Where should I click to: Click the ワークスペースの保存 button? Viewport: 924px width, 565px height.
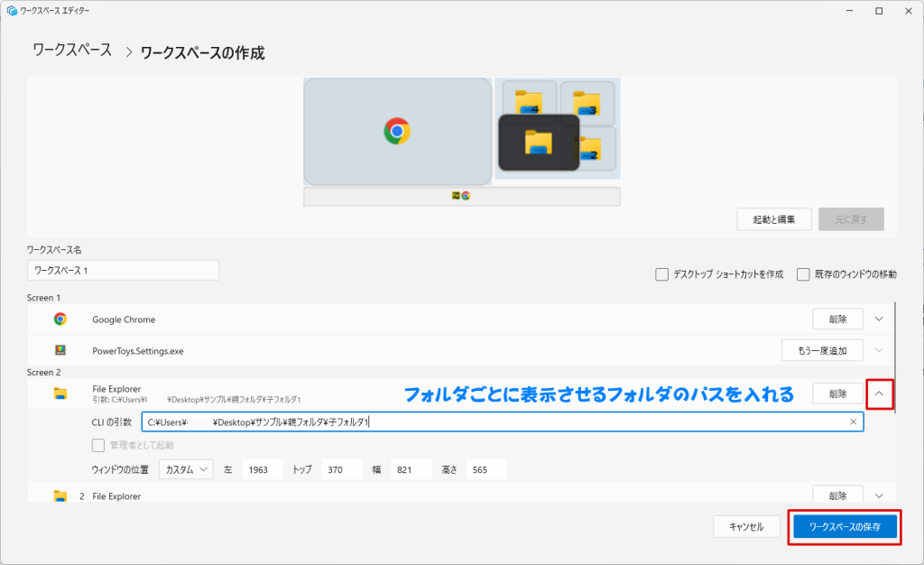tap(845, 526)
